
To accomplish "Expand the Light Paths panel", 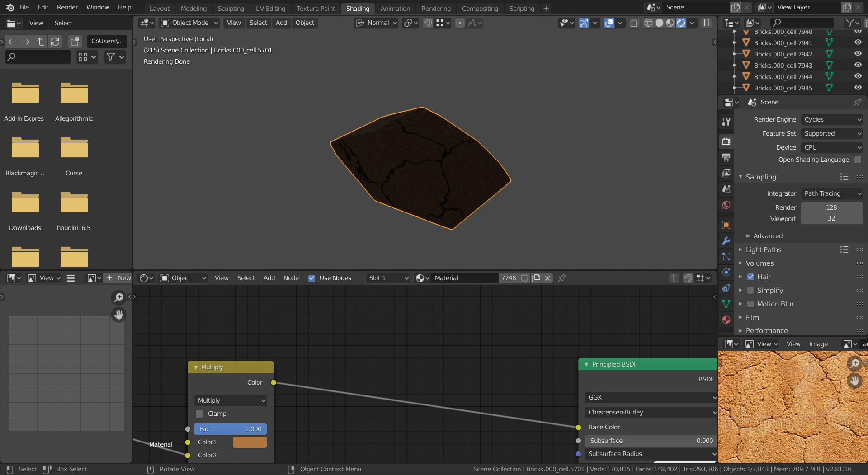I will 763,249.
